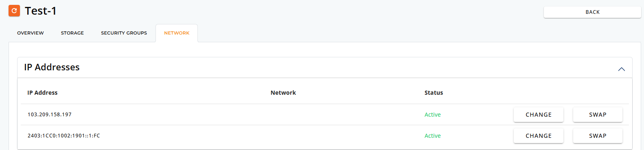The height and width of the screenshot is (150, 644).
Task: Click the Network tab
Action: pyautogui.click(x=177, y=33)
